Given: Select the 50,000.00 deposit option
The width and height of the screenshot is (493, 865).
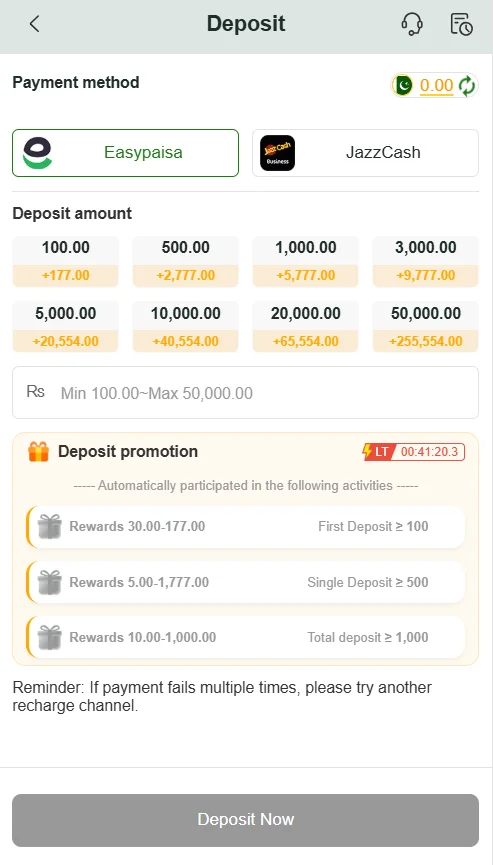Looking at the screenshot, I should click(426, 327).
